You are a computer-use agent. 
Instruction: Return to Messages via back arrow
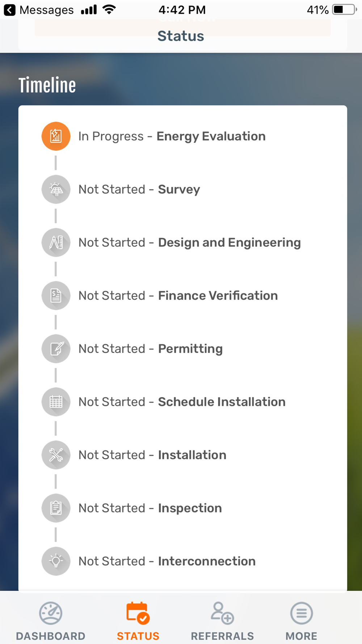(x=10, y=10)
